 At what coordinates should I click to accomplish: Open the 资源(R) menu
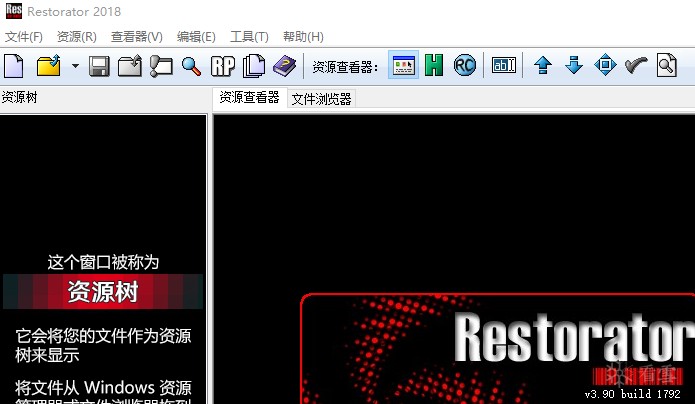77,36
